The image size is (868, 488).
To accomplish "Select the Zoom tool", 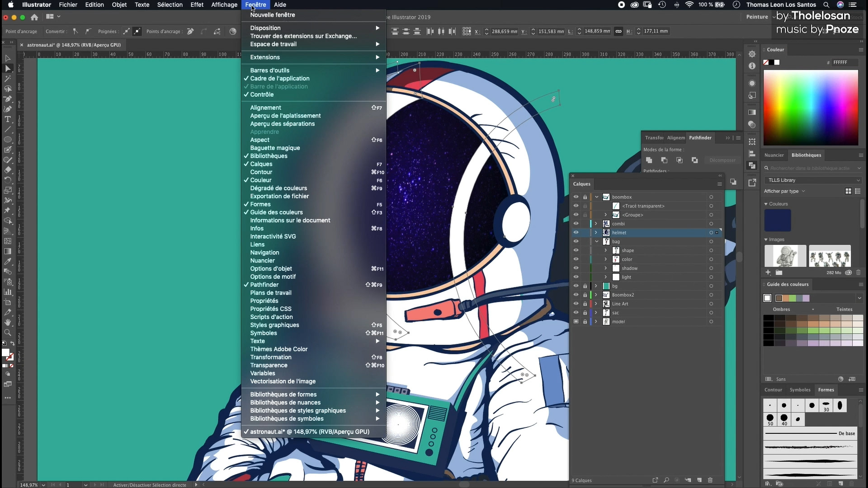I will click(x=8, y=333).
